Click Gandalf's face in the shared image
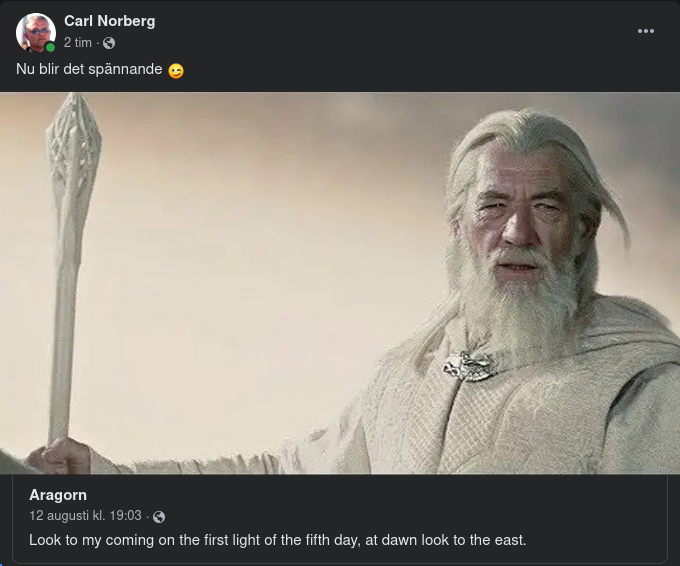 [x=518, y=220]
